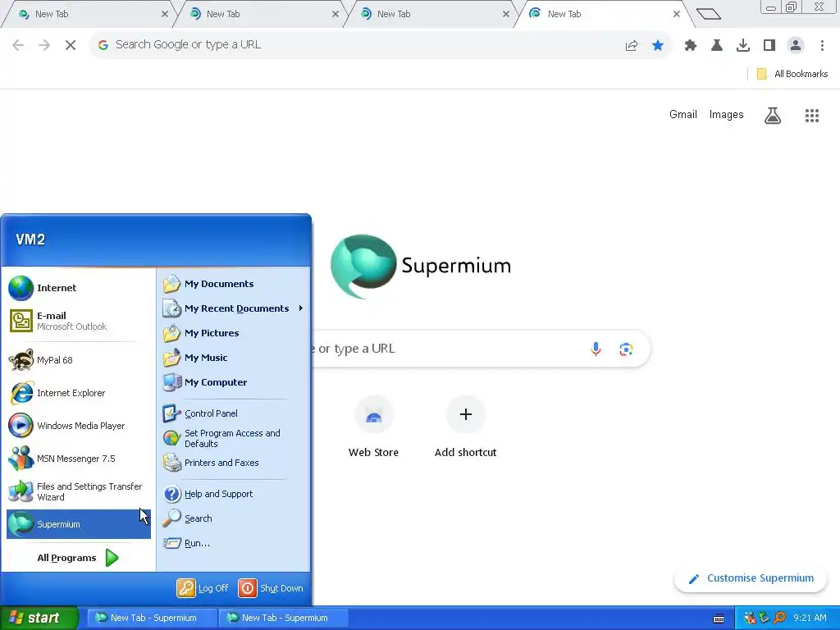Open the toolbar labs flask icon
The height and width of the screenshot is (630, 840).
pos(717,46)
